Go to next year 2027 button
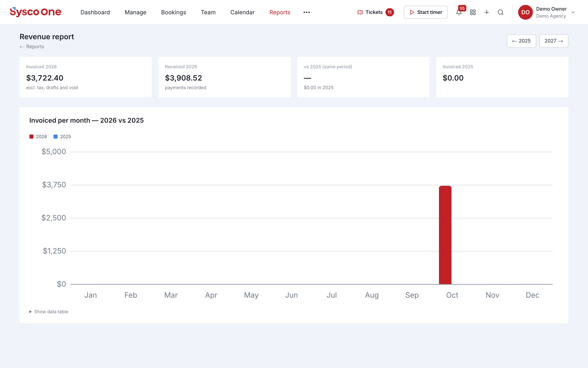Viewport: 588px width, 368px height. point(554,41)
